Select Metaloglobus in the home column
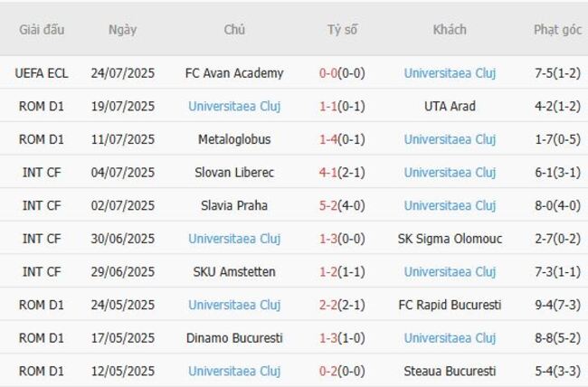The width and height of the screenshot is (588, 387). (x=234, y=139)
